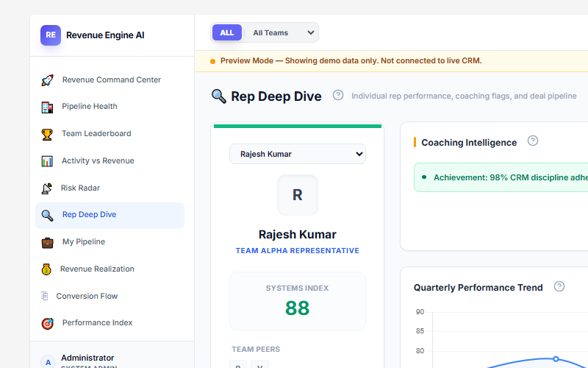Click the Pipeline Health building icon
588x368 pixels.
coord(47,107)
